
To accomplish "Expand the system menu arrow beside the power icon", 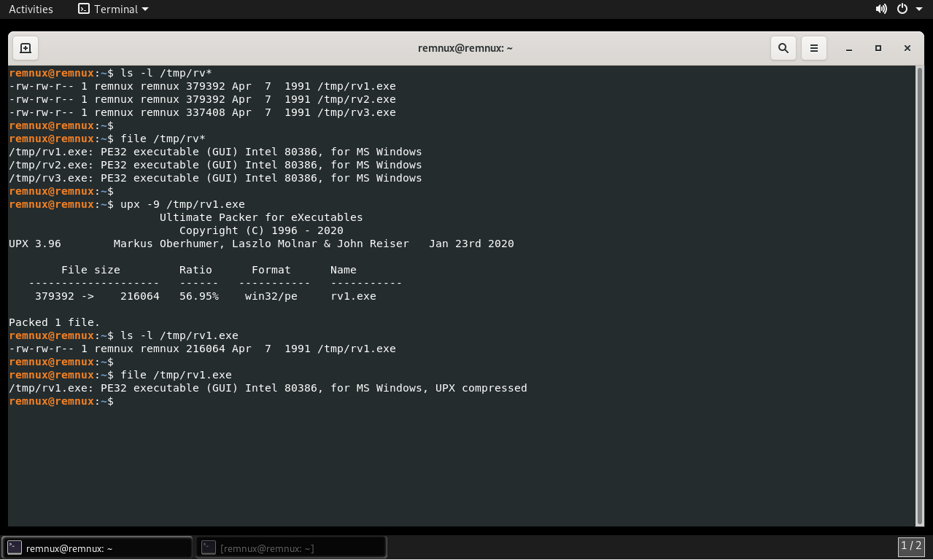I will (x=919, y=9).
